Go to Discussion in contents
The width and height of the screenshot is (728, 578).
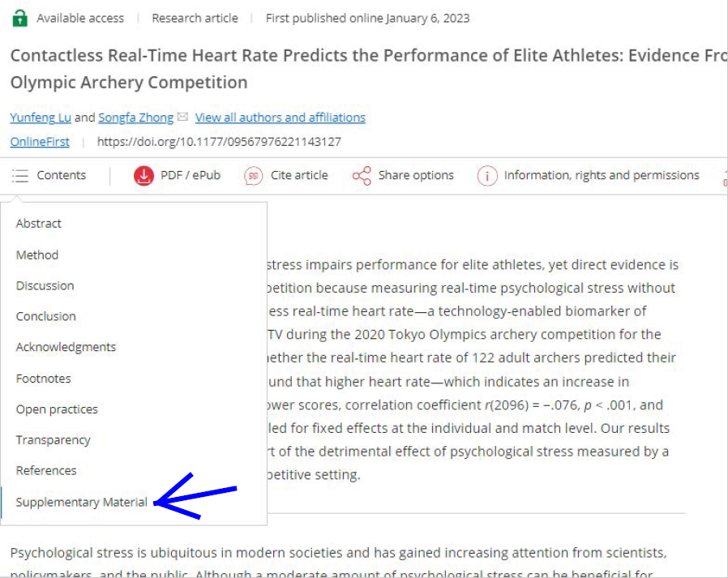point(45,285)
